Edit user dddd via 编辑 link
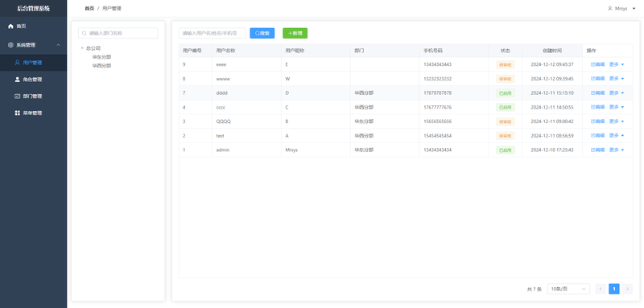This screenshot has width=644, height=308. 597,93
